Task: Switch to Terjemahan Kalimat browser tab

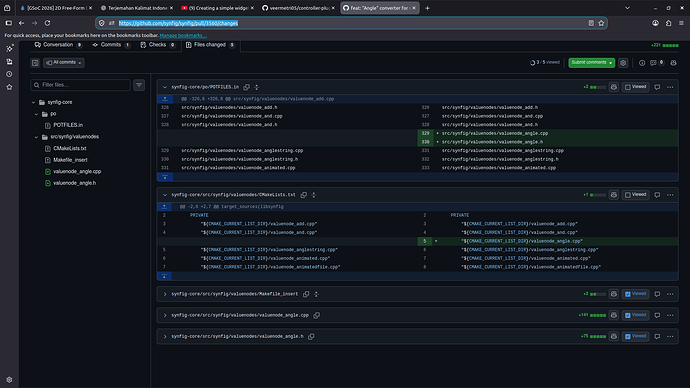Action: tap(137, 8)
